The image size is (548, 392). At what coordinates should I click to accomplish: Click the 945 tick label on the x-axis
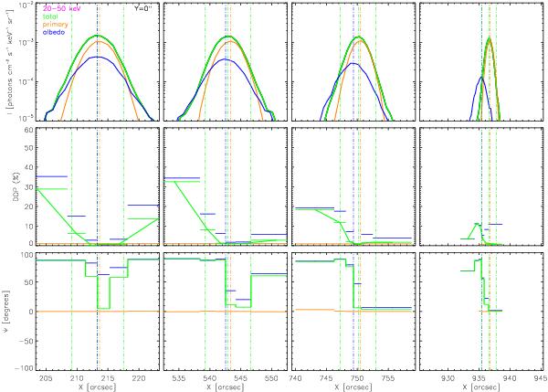pos(539,376)
